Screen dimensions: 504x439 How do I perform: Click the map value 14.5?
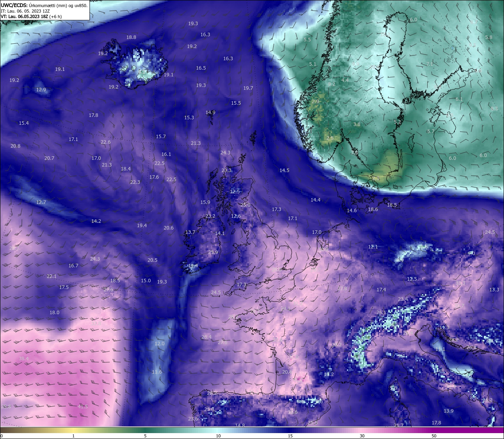[284, 170]
